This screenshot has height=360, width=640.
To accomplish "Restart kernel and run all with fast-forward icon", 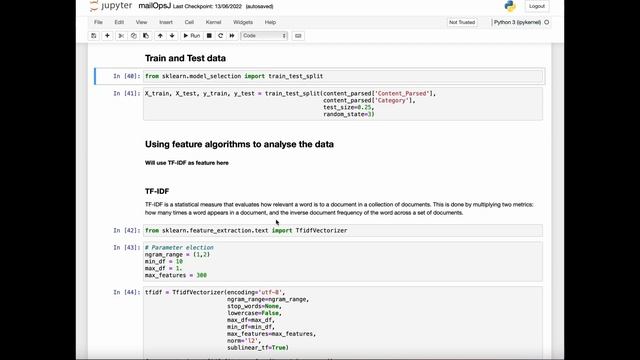I will [x=232, y=36].
